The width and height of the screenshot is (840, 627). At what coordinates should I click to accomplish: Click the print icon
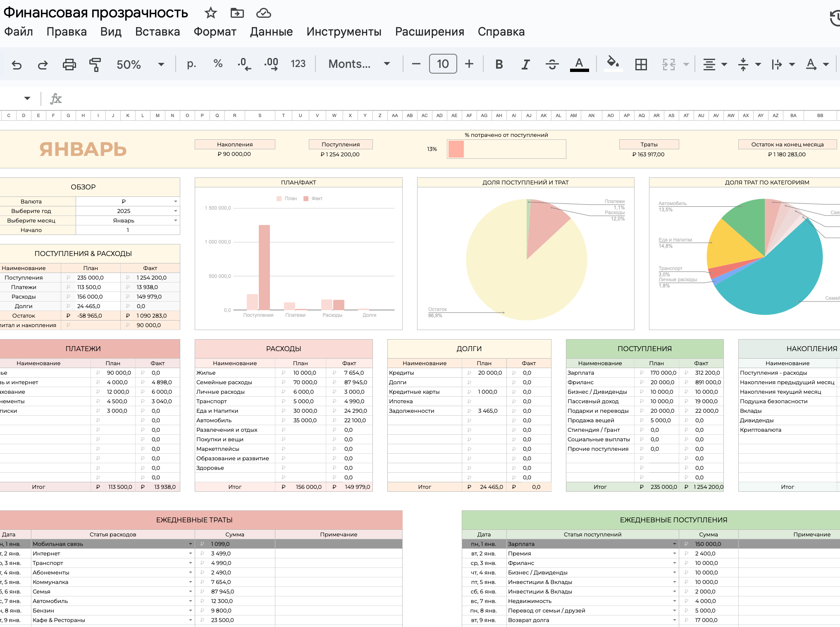pyautogui.click(x=69, y=65)
